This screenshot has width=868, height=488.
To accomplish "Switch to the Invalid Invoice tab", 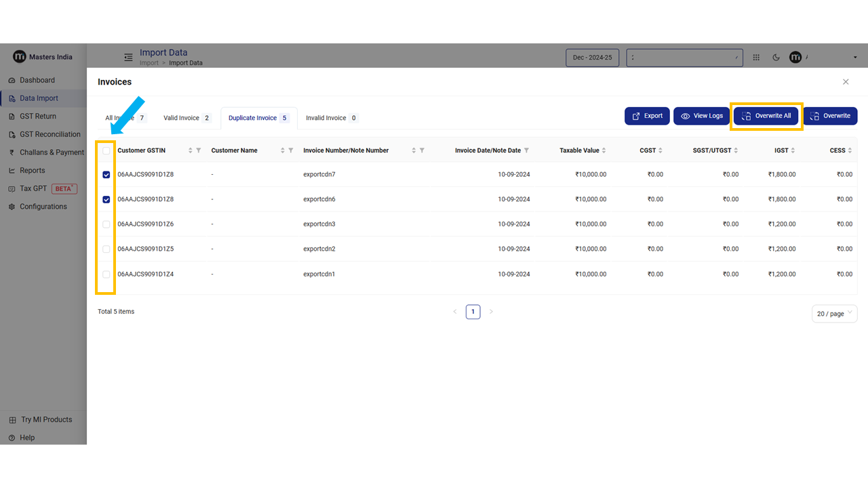I will pyautogui.click(x=331, y=118).
